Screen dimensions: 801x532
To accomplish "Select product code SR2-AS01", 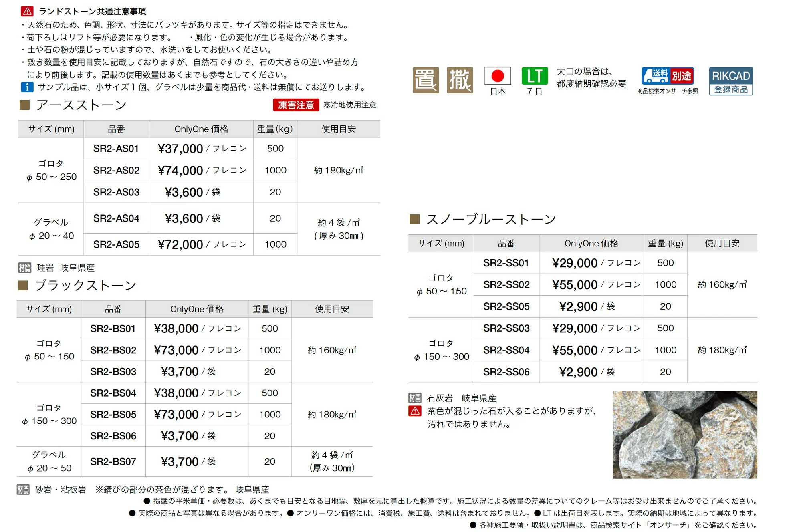I will coord(116,149).
